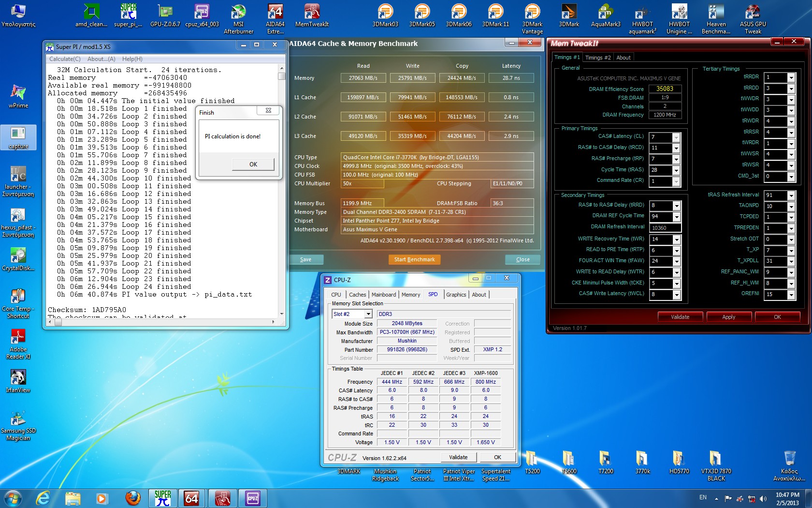Expand the Cycle Time (tRAS) dropdown

(x=676, y=170)
